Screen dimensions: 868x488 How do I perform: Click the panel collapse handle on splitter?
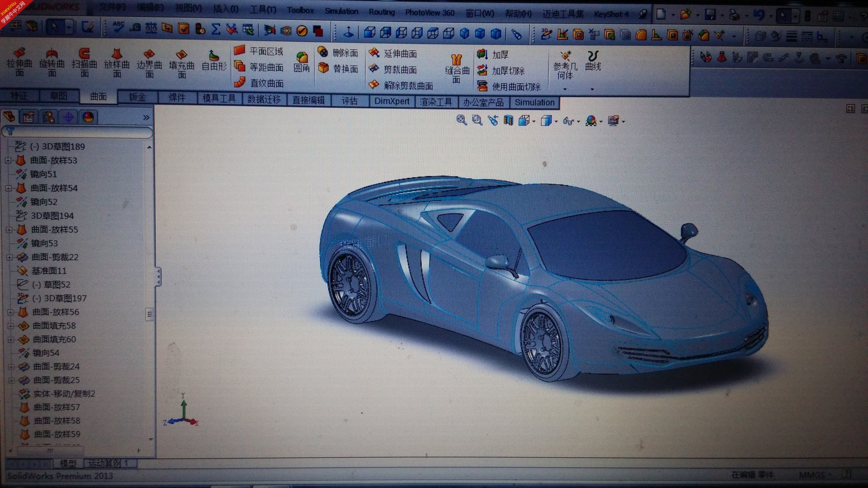coord(158,276)
